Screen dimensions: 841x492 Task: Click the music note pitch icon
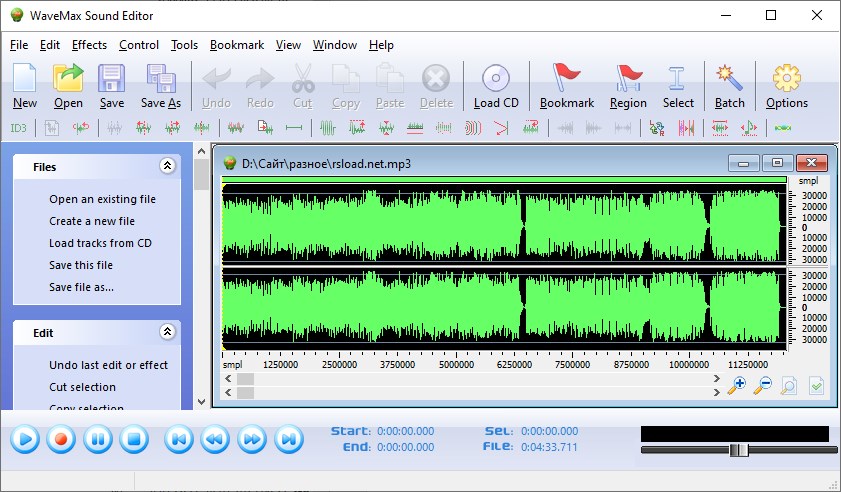[749, 128]
